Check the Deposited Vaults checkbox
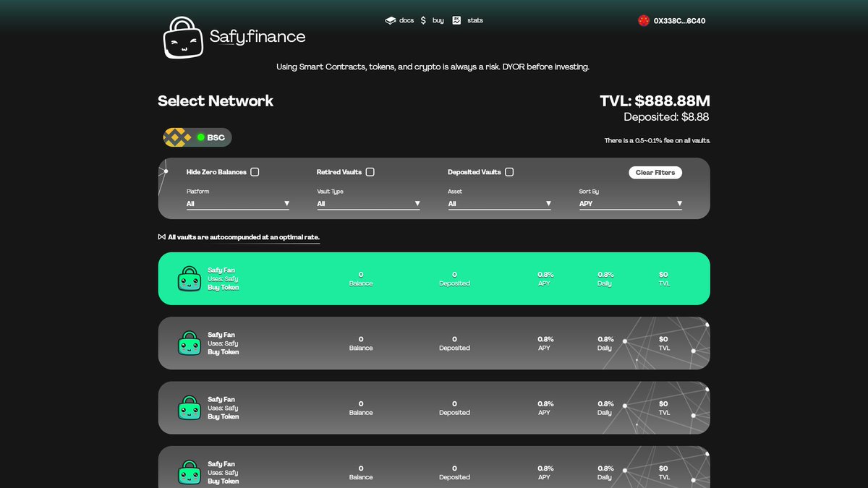Viewport: 868px width, 488px height. 509,172
